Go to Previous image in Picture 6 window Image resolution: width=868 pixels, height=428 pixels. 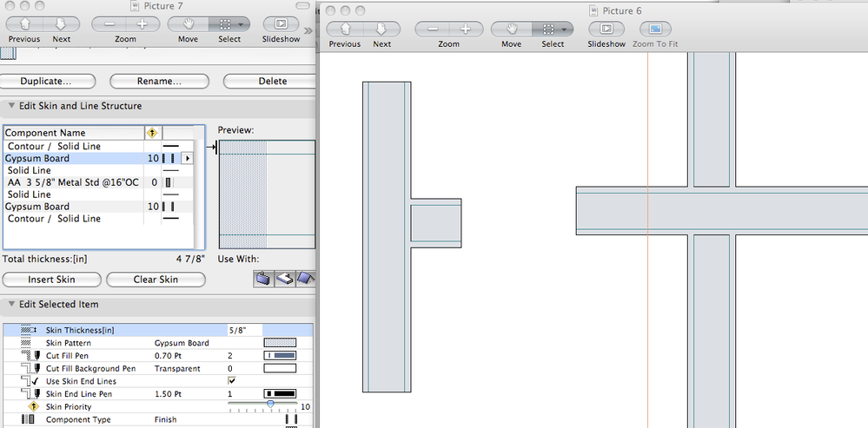[345, 30]
